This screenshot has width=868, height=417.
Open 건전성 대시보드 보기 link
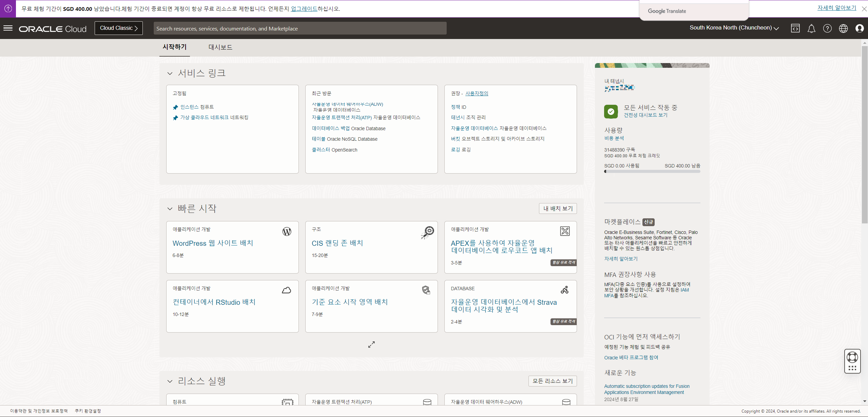(x=645, y=115)
